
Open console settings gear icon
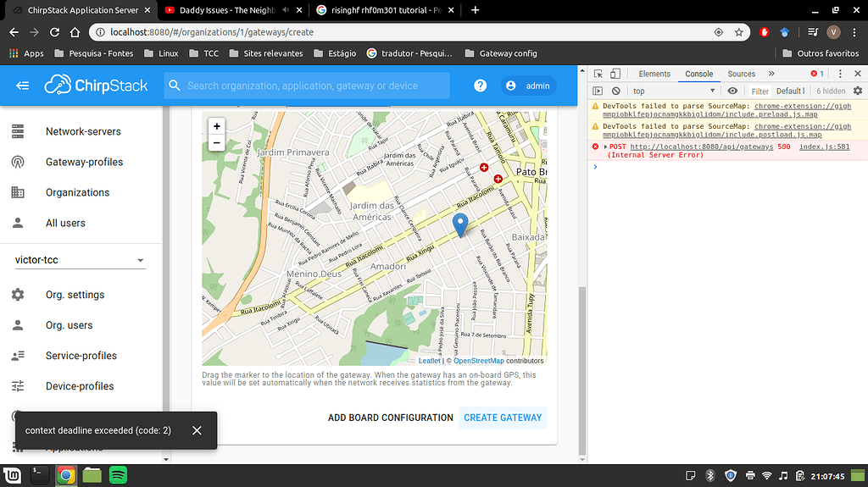point(858,91)
